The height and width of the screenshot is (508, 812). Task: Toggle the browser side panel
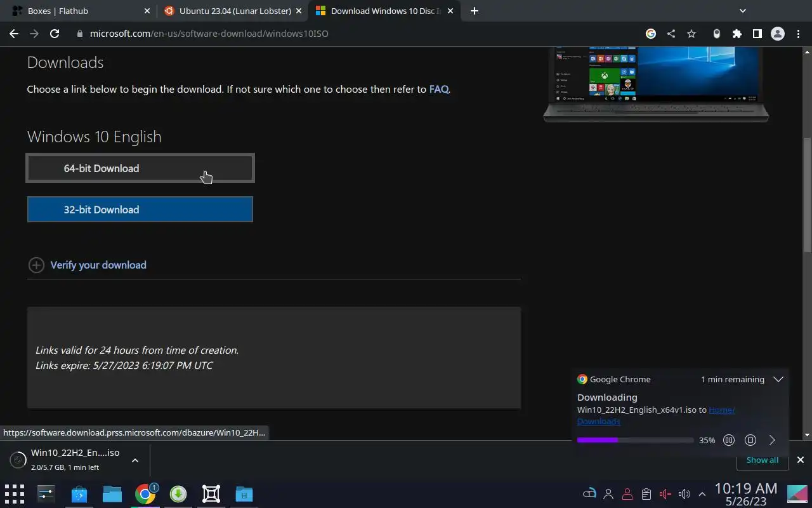click(757, 34)
